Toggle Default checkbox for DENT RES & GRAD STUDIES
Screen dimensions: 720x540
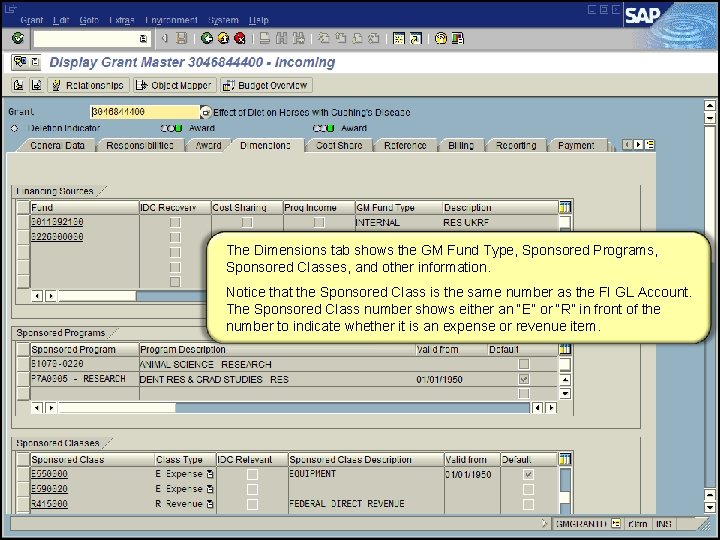click(523, 379)
